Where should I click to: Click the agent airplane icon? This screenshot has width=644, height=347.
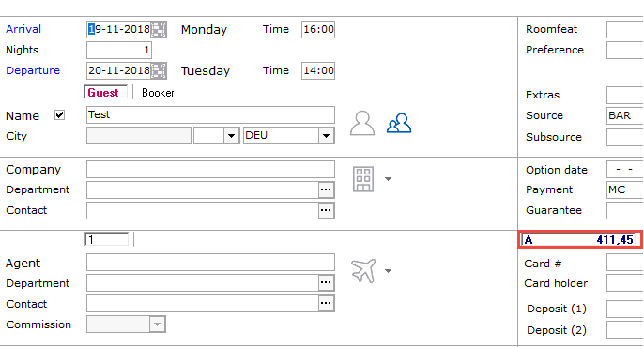(363, 271)
